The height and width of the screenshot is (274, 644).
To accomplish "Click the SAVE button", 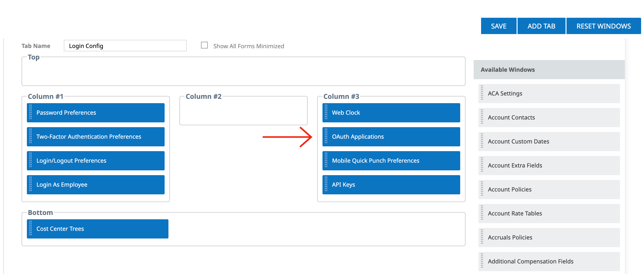I will (x=498, y=26).
